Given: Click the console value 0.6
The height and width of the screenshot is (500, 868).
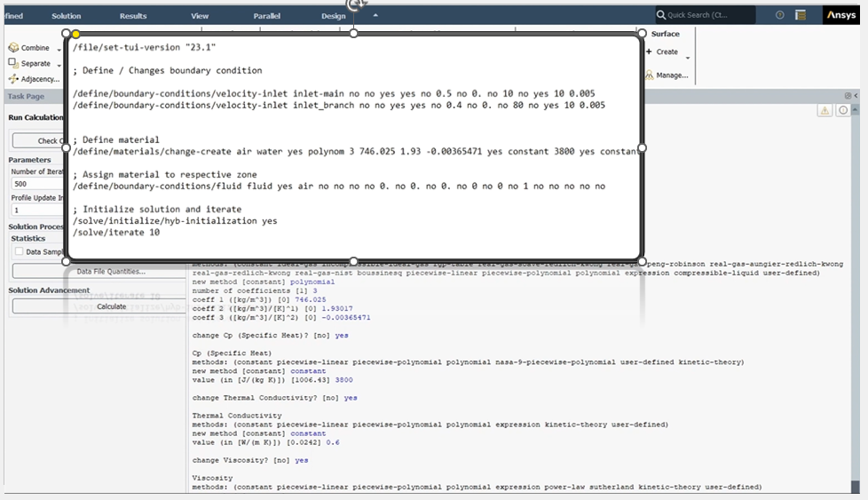Looking at the screenshot, I should click(x=333, y=442).
